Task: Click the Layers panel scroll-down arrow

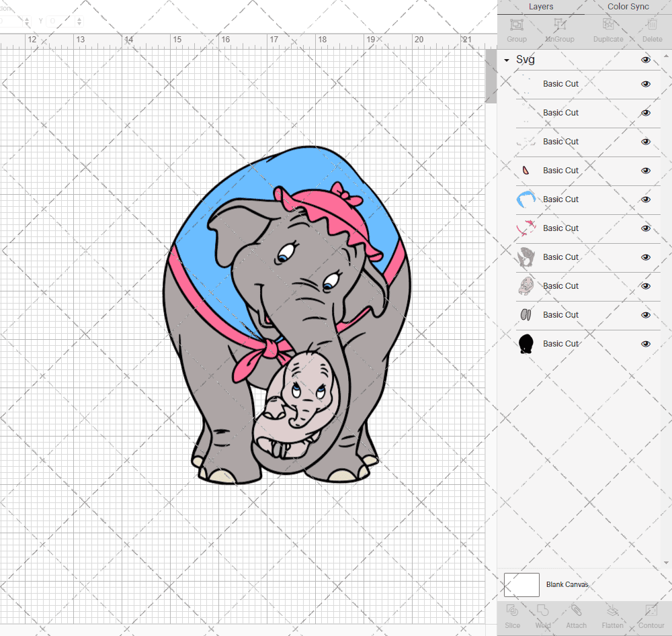Action: pos(665,563)
